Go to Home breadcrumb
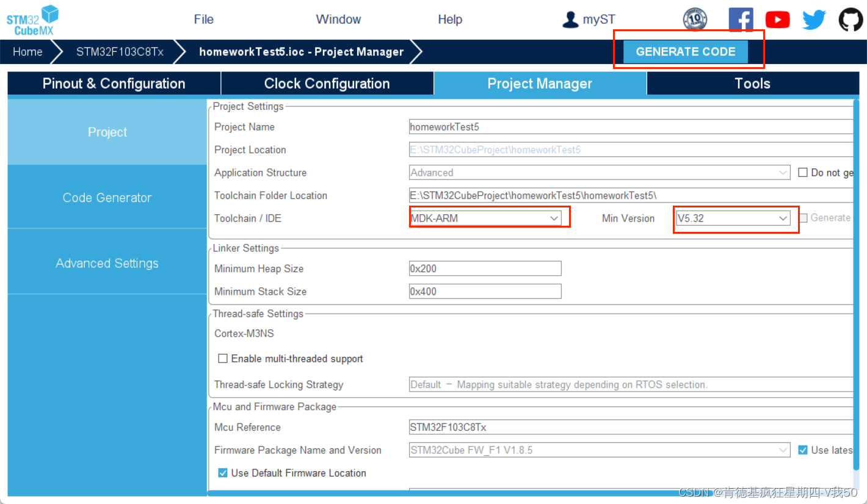 27,52
